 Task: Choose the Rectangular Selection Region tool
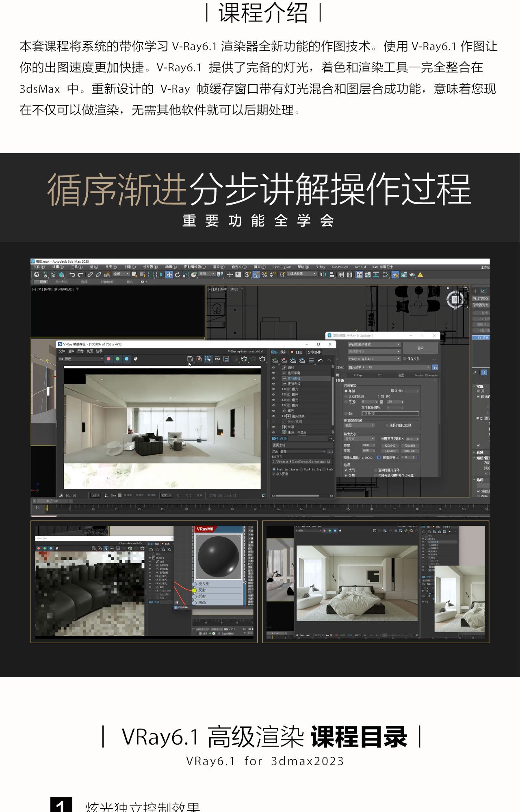click(151, 275)
